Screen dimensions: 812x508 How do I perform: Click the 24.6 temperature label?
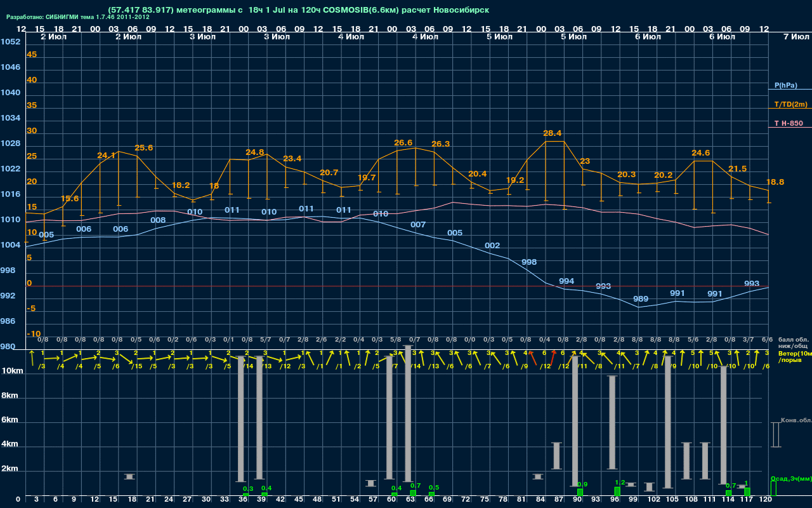(x=700, y=153)
